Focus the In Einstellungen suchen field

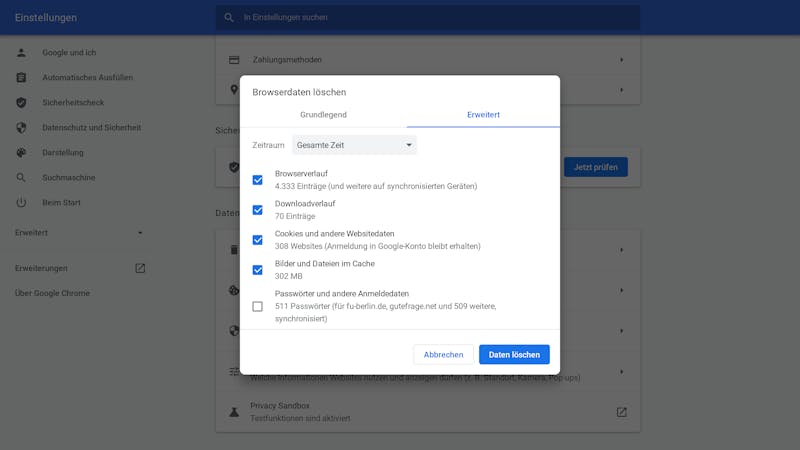(430, 17)
